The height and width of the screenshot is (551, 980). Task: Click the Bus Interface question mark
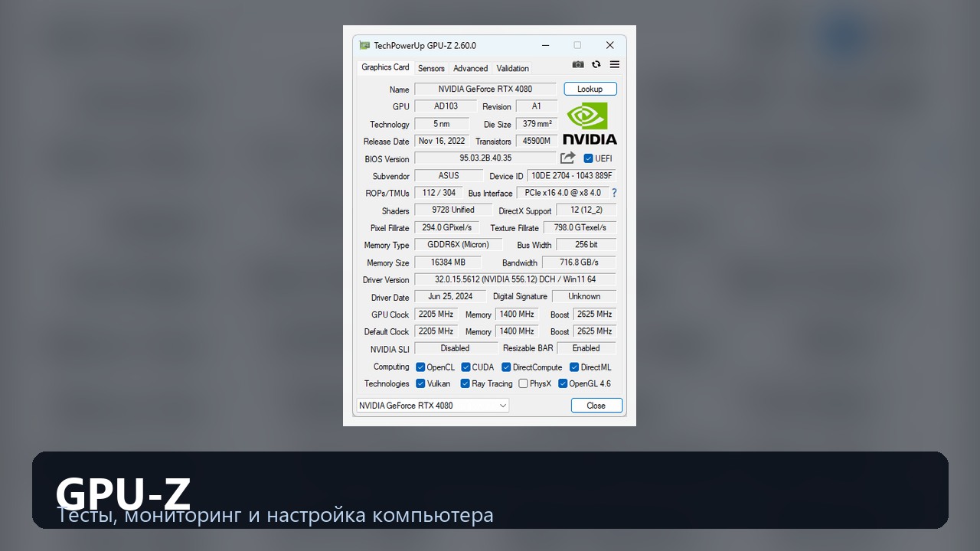pyautogui.click(x=614, y=193)
